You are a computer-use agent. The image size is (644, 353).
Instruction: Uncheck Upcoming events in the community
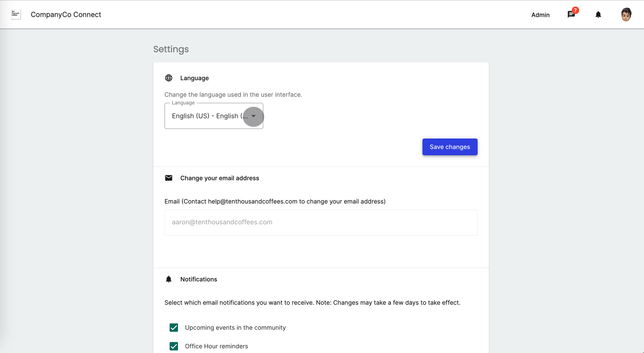174,328
